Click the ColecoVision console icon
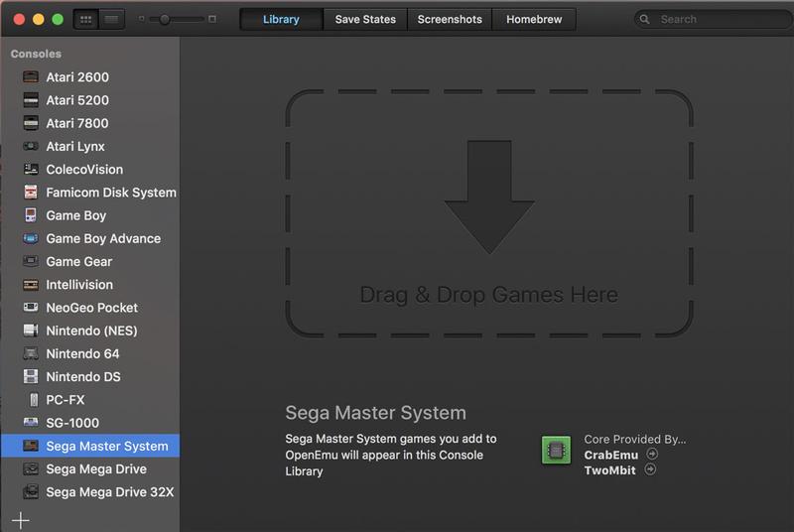This screenshot has width=794, height=532. [31, 169]
